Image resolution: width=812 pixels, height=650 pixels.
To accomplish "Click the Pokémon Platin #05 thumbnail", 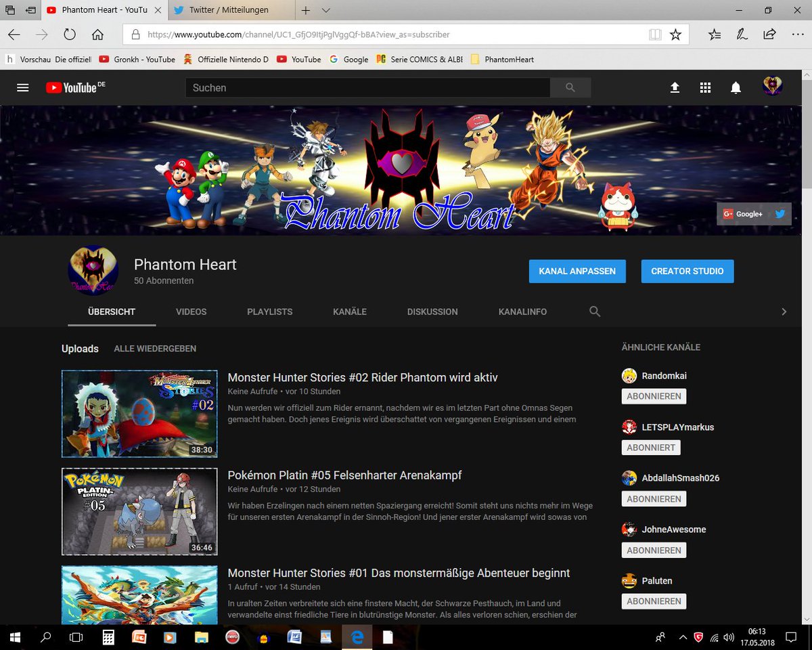I will pyautogui.click(x=139, y=512).
